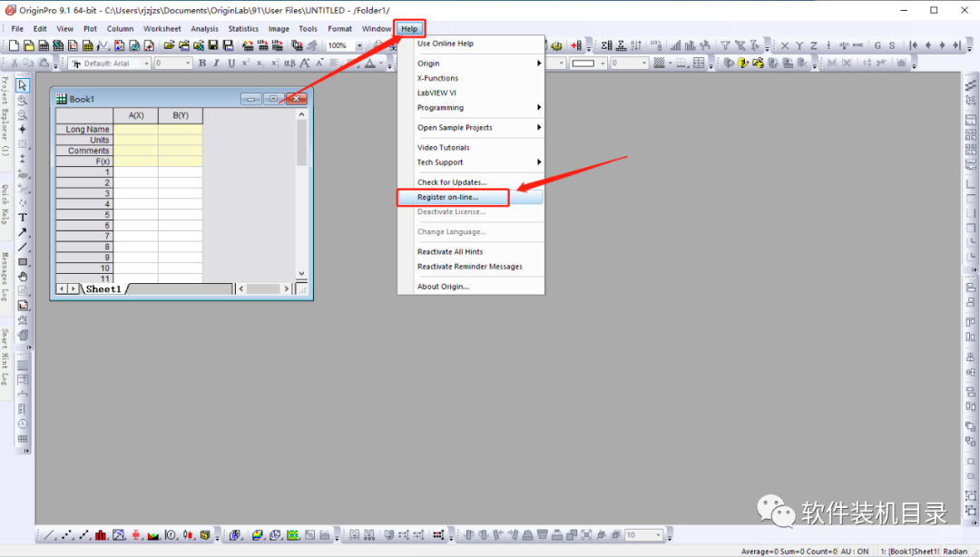Select the Line drawing tool

tap(23, 247)
